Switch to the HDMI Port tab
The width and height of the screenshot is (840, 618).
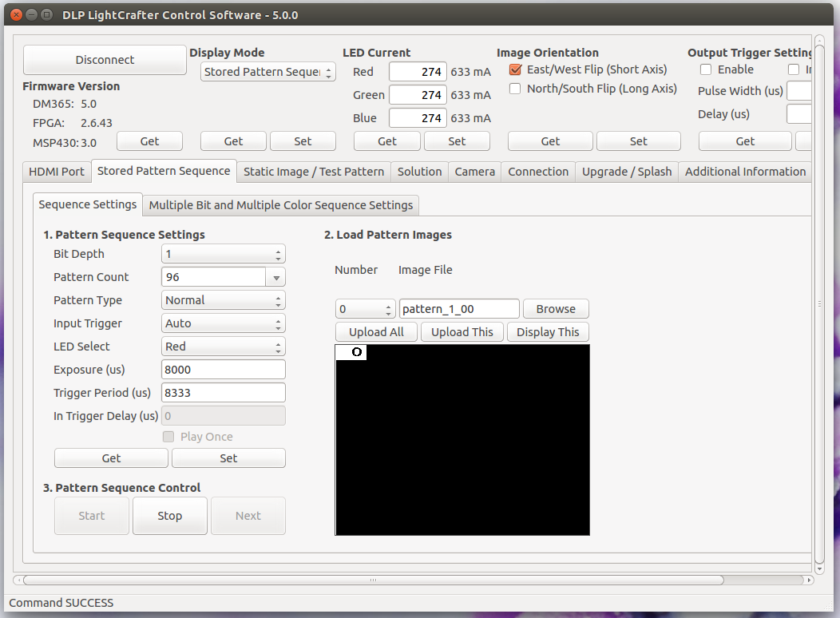coord(57,172)
